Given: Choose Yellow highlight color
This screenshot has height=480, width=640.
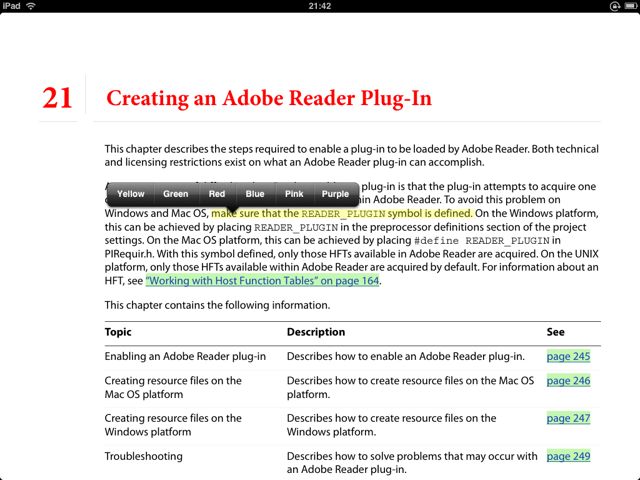Looking at the screenshot, I should 131,194.
